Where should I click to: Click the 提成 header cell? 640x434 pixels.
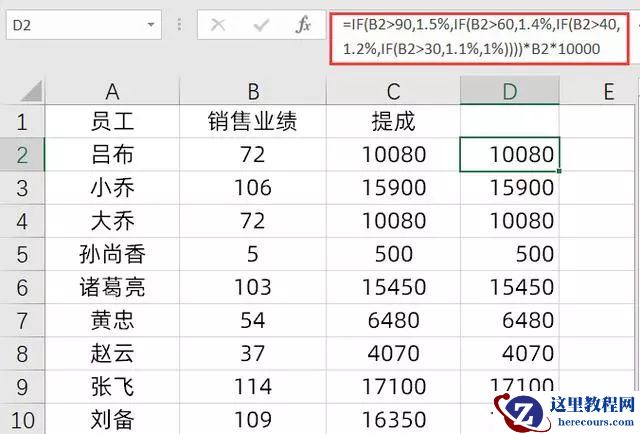click(393, 121)
